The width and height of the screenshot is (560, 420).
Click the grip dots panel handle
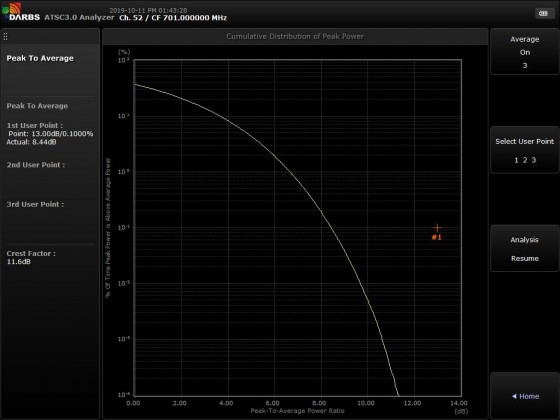[x=5, y=36]
